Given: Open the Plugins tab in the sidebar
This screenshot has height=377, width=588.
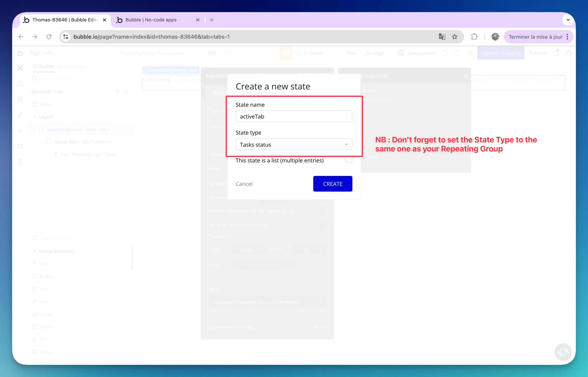Looking at the screenshot, I should point(20,130).
